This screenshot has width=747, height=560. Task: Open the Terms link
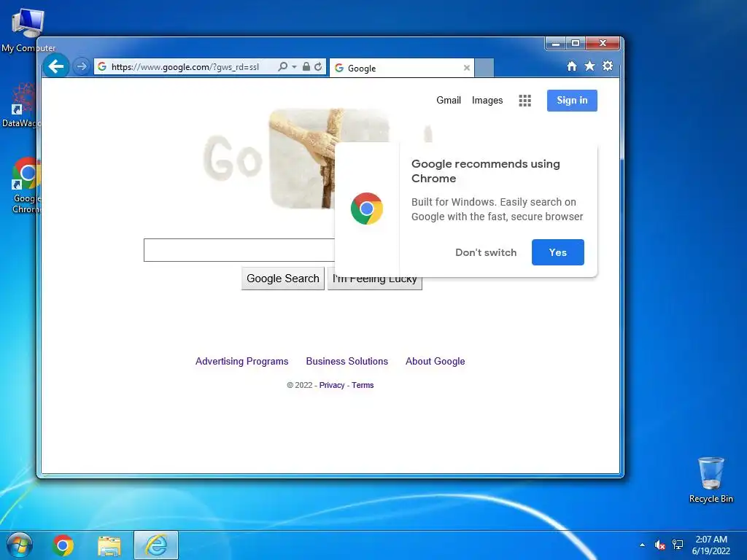[363, 385]
